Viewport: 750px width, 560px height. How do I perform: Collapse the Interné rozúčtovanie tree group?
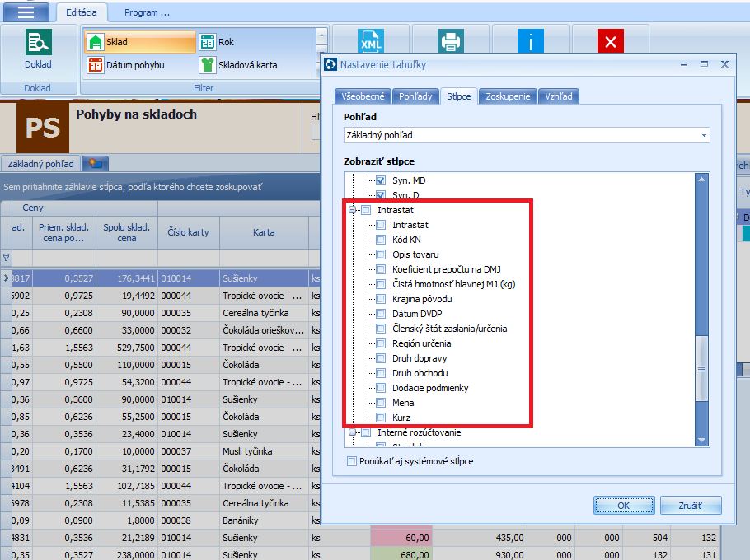click(353, 432)
